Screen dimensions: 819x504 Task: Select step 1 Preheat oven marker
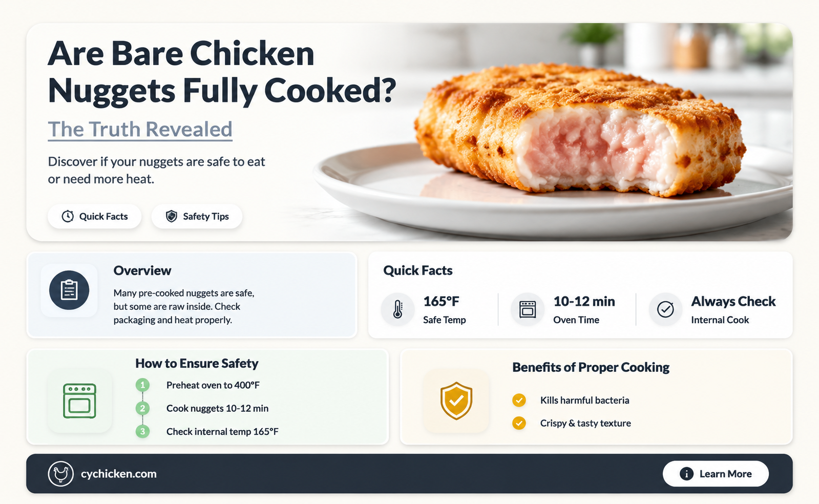[x=142, y=385]
